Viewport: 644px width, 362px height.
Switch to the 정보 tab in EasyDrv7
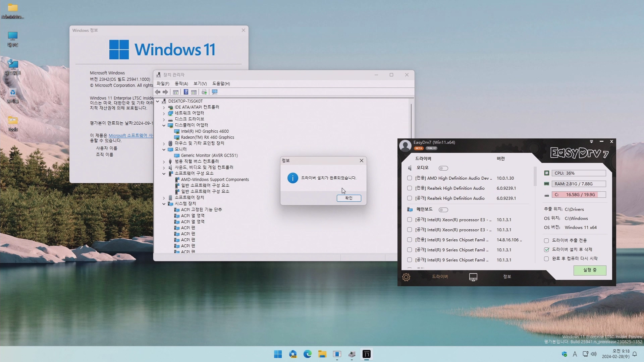pos(507,277)
